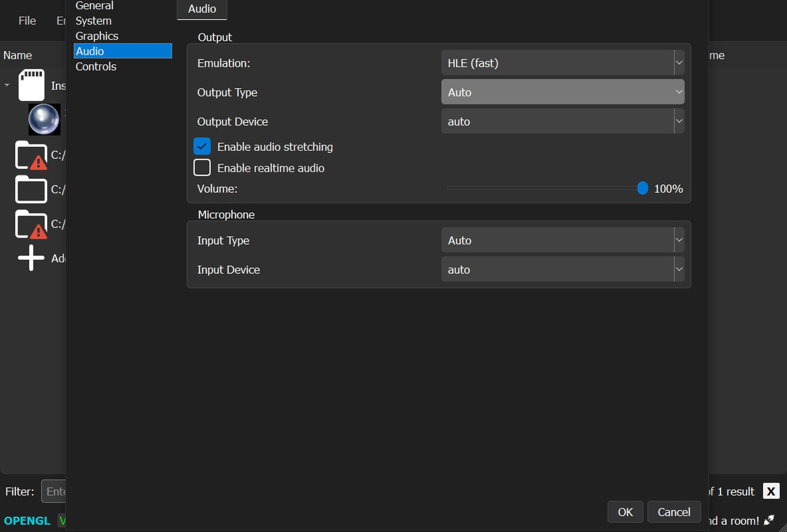Click the plain folder icon without warning
Viewport: 787px width, 532px height.
(x=32, y=190)
